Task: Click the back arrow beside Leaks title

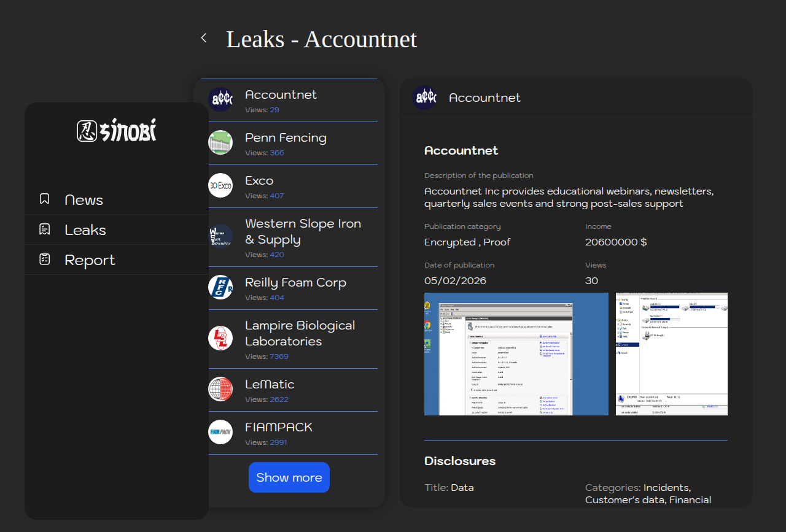Action: coord(204,38)
